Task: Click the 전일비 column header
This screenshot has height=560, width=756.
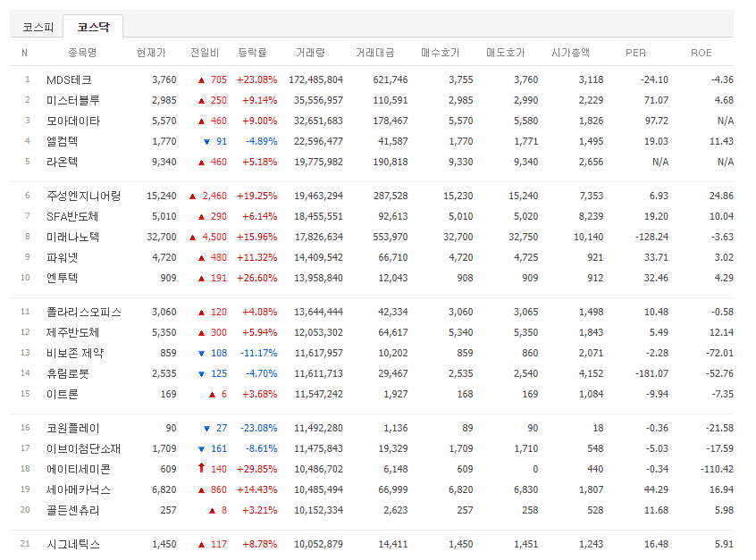Action: 205,53
